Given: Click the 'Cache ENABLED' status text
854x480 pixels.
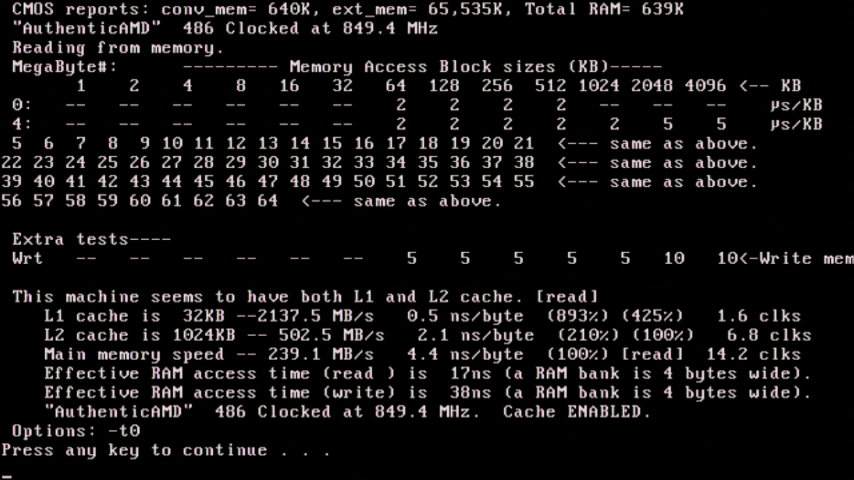Looking at the screenshot, I should click(577, 412).
